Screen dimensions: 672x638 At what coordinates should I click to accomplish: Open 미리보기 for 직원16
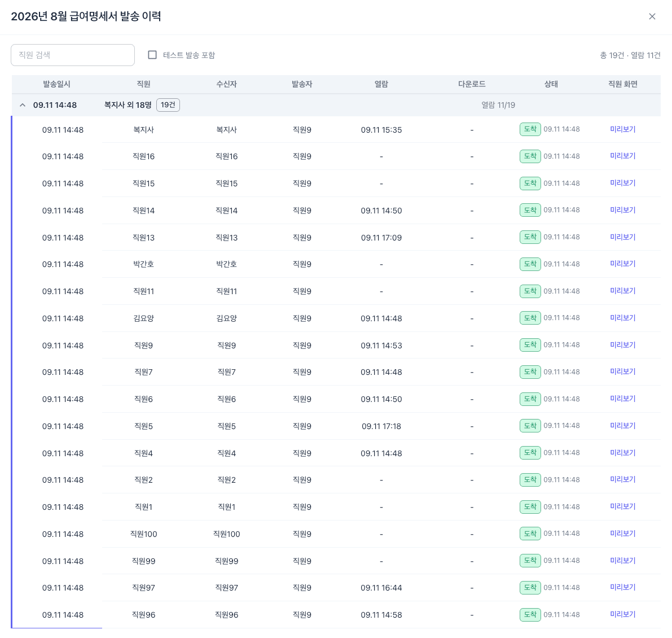pos(623,156)
